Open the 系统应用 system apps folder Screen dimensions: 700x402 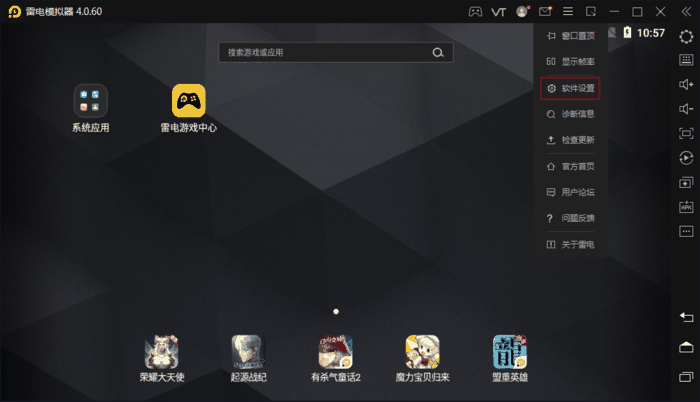tap(90, 101)
